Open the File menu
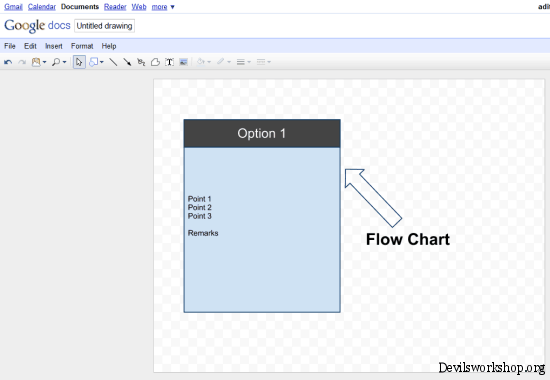 (x=10, y=46)
